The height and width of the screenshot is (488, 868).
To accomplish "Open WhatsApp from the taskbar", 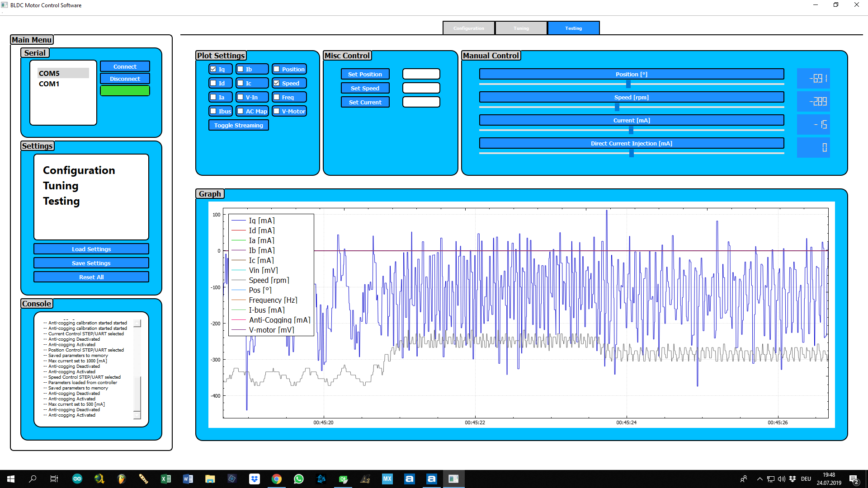I will 299,479.
